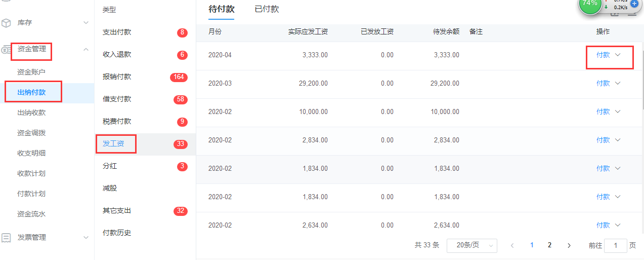Open 资金调拨 in the sidebar
This screenshot has width=644, height=260.
(x=31, y=133)
